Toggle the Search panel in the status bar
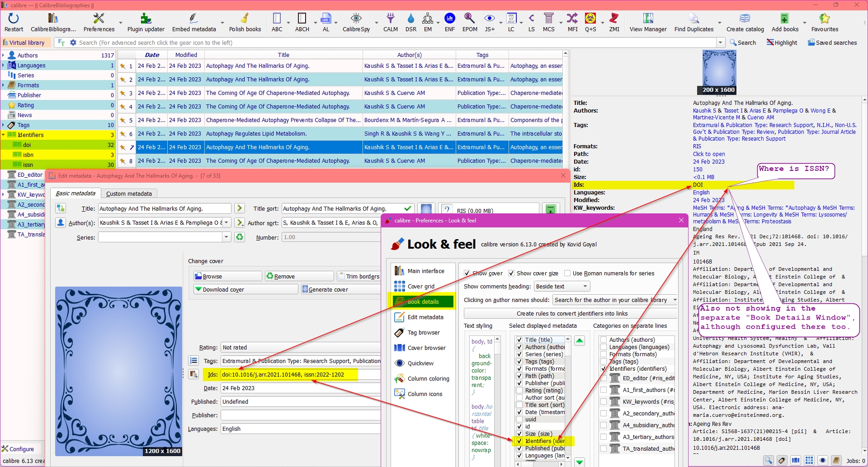This screenshot has width=868, height=467. coord(769,461)
